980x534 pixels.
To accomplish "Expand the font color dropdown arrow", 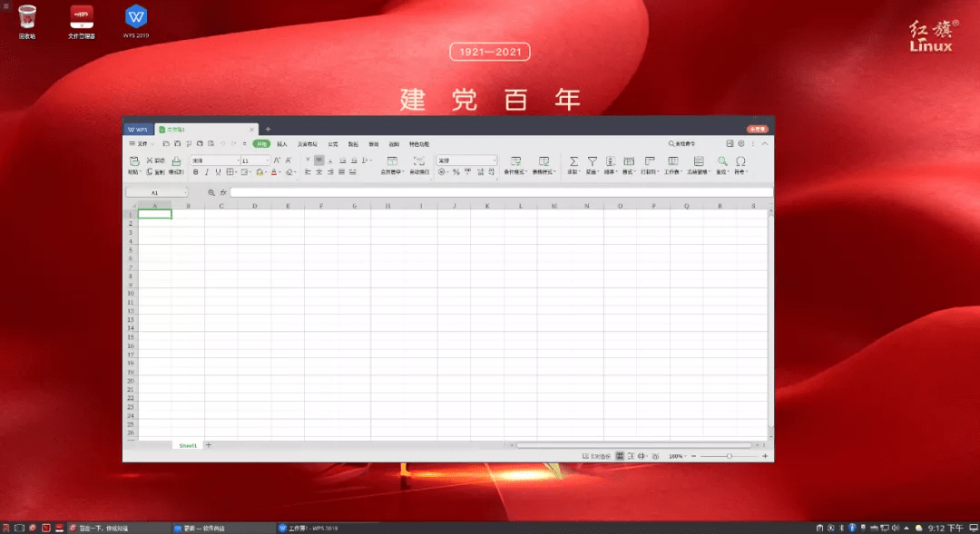I will coord(280,172).
